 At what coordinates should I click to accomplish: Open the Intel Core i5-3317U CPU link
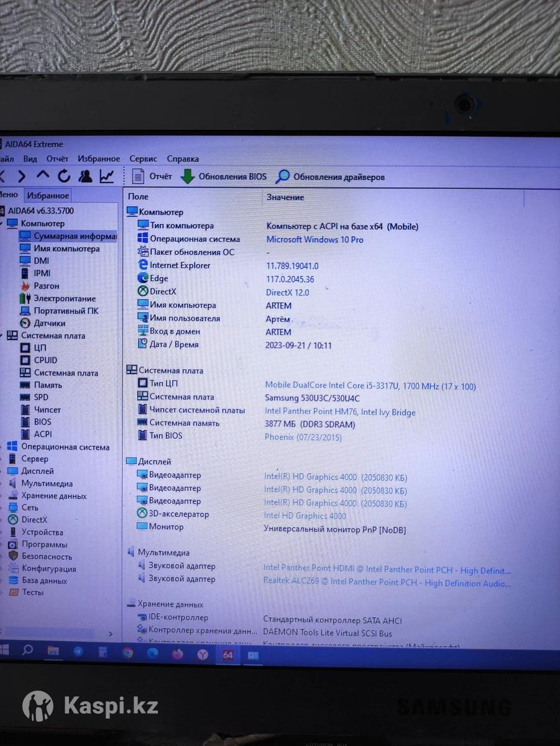point(370,386)
